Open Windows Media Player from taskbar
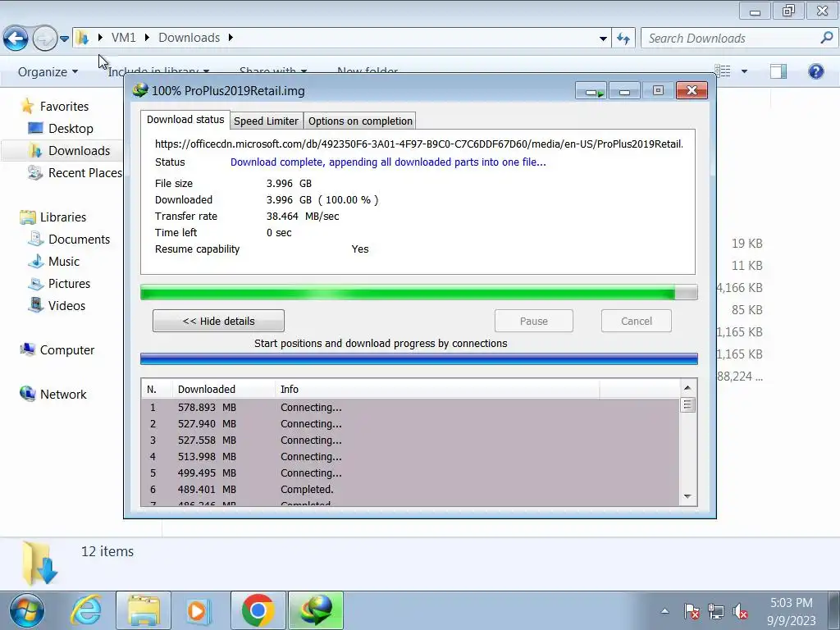This screenshot has width=840, height=630. point(199,610)
